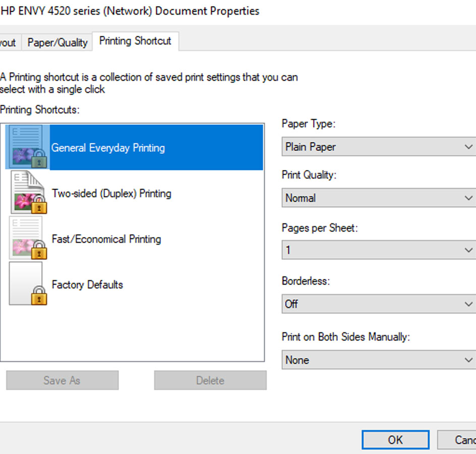Image resolution: width=476 pixels, height=454 pixels.
Task: Click the Cancel button
Action: 456,440
